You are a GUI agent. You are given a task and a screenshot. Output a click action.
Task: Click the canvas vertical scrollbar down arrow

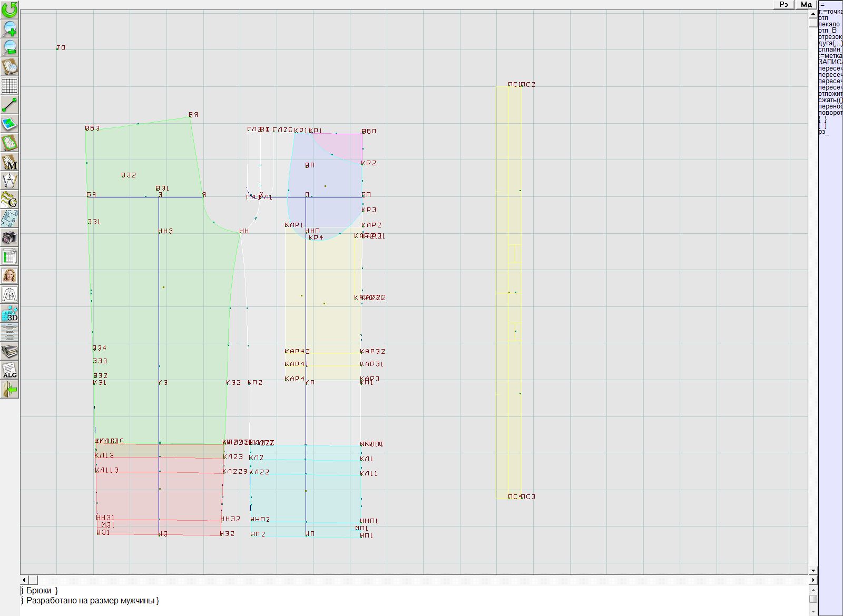(x=813, y=570)
